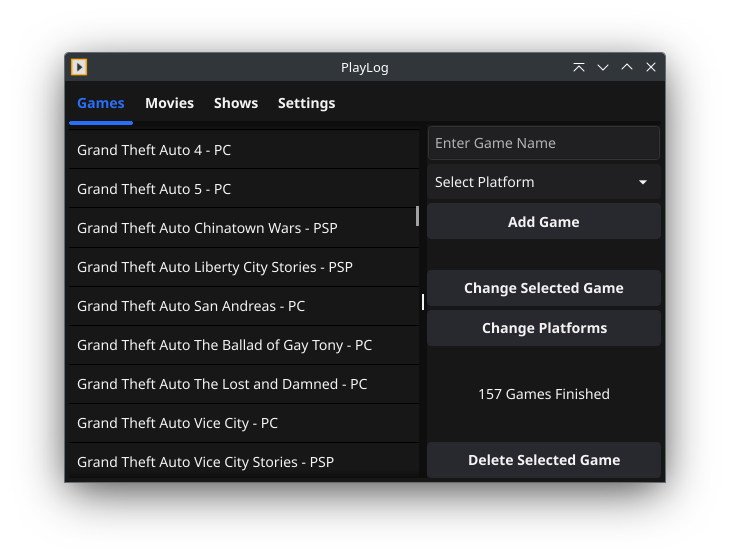Click Delete Selected Game button
Screen dimensions: 730x559
coord(544,460)
